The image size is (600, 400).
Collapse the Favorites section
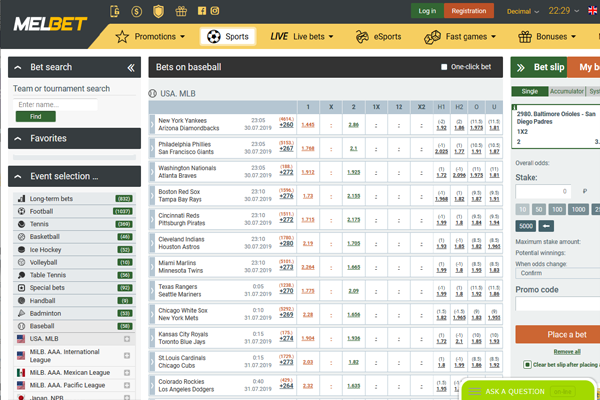18,139
